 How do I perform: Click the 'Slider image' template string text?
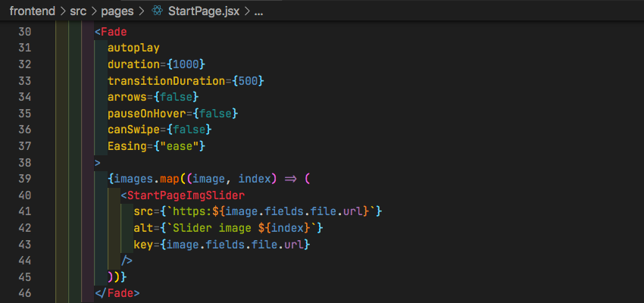click(212, 228)
